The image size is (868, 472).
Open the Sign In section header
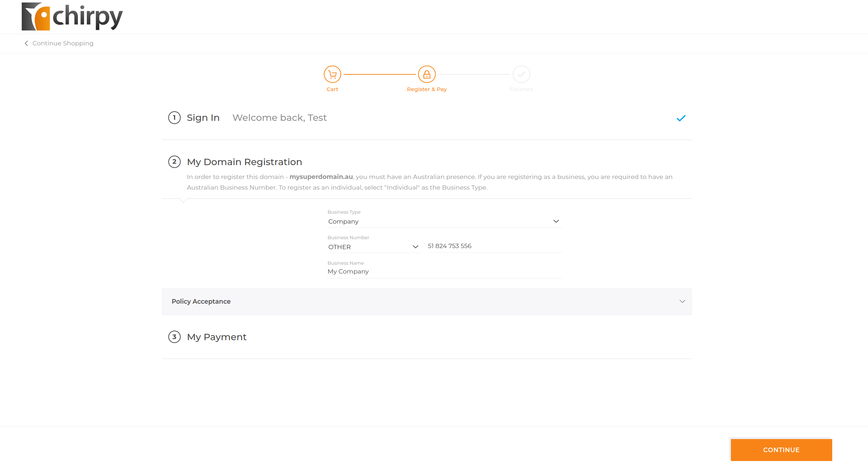pyautogui.click(x=203, y=118)
